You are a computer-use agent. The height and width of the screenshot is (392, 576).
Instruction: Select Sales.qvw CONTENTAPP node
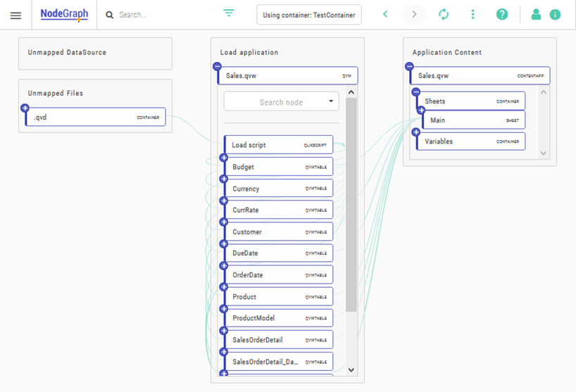tap(480, 75)
